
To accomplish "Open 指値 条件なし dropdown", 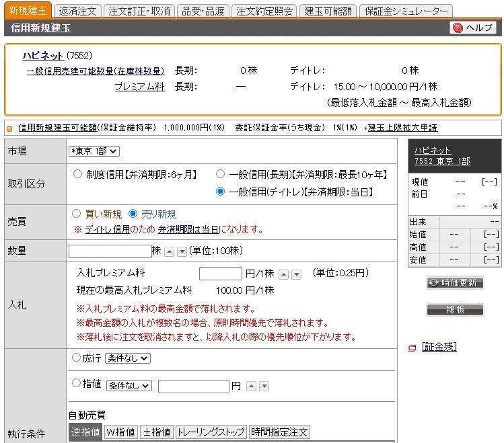I will coord(129,386).
